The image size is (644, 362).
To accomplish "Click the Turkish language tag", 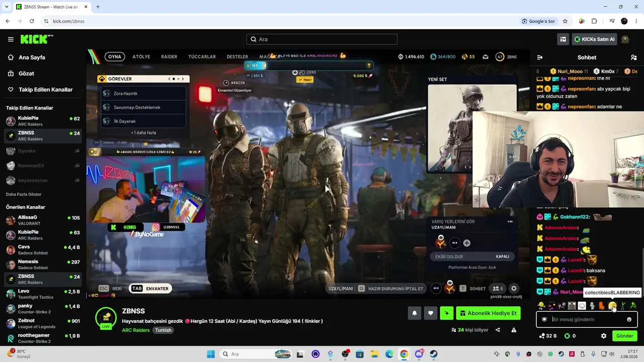I will click(163, 330).
